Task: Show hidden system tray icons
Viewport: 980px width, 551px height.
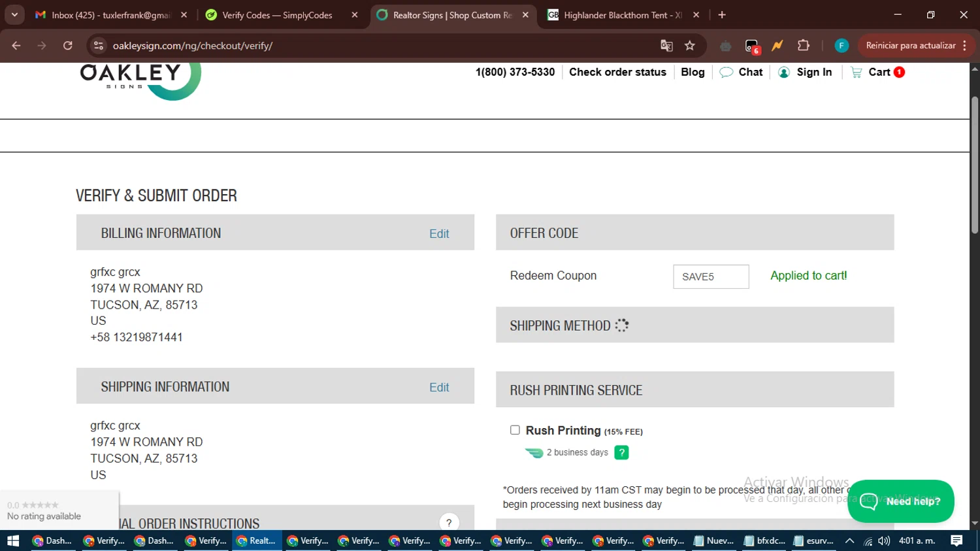Action: [x=849, y=541]
